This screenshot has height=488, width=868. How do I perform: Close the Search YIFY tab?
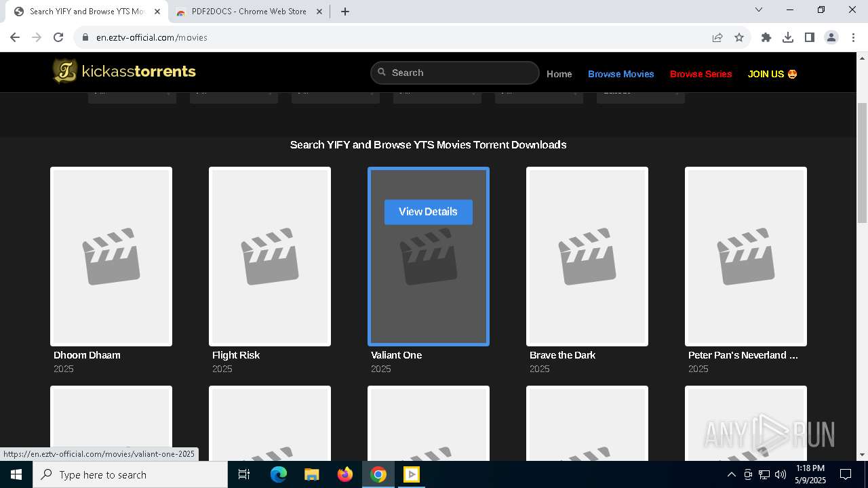[157, 12]
